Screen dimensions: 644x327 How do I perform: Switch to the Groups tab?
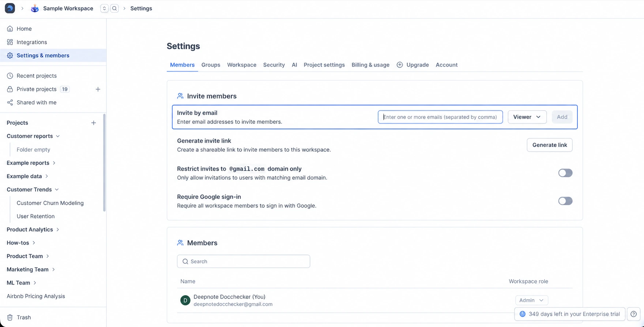[x=211, y=65]
